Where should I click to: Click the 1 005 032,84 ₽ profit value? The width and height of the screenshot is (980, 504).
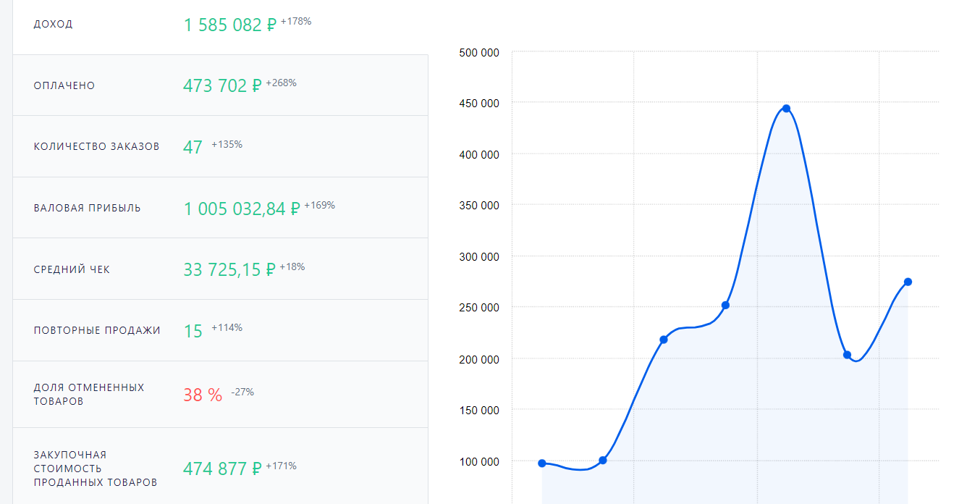[242, 209]
